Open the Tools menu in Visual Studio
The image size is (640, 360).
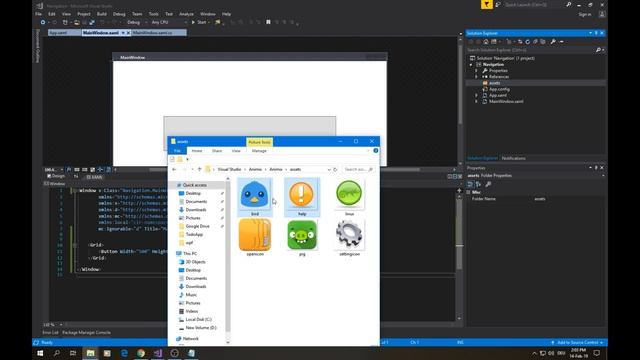[x=153, y=14]
